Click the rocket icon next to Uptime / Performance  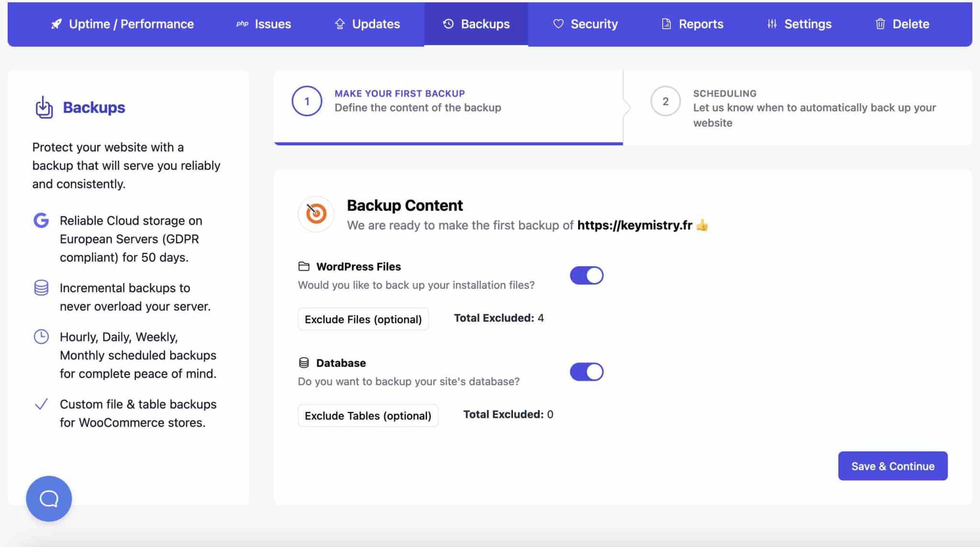[x=56, y=24]
